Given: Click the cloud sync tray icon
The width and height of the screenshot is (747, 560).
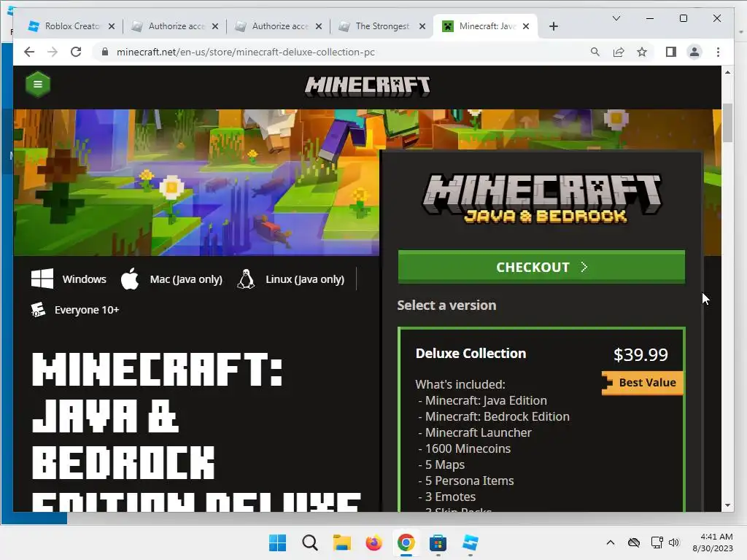Looking at the screenshot, I should 634,542.
